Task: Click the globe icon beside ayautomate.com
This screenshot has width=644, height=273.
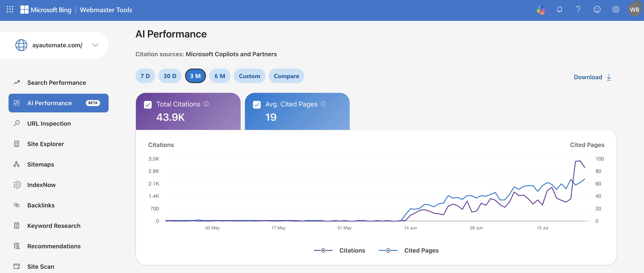Action: point(21,45)
